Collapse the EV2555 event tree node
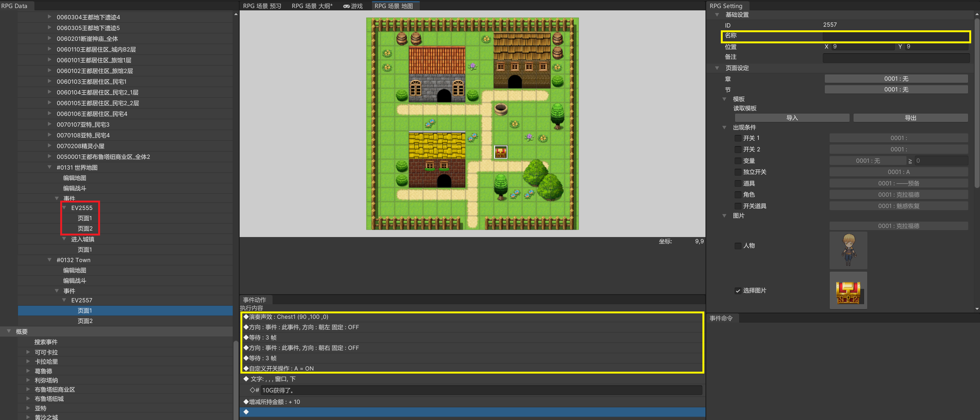Viewport: 980px width, 420px height. (64, 208)
